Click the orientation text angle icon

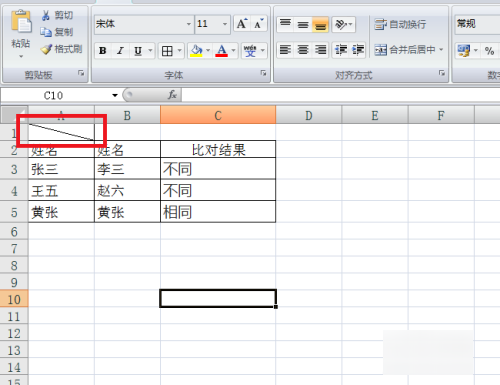tap(341, 24)
